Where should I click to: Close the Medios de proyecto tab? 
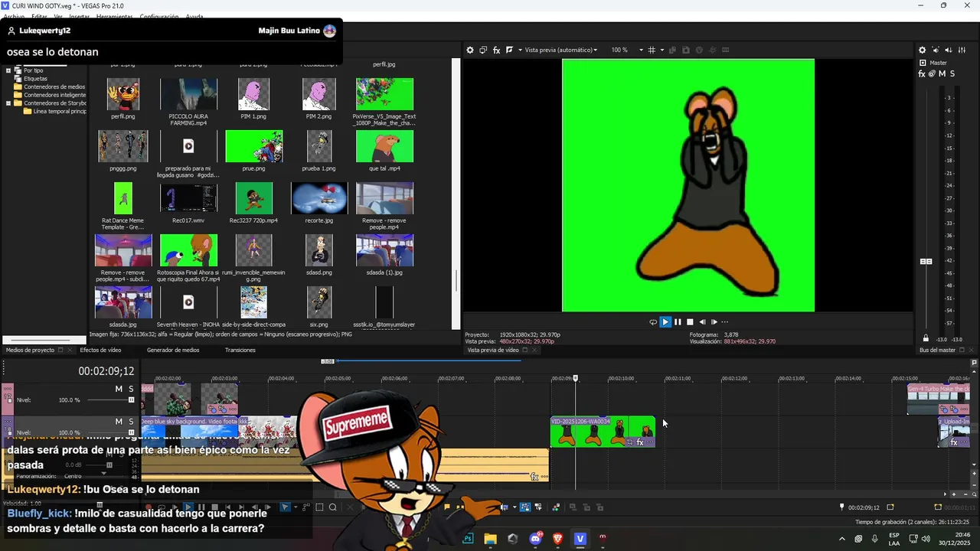click(70, 350)
